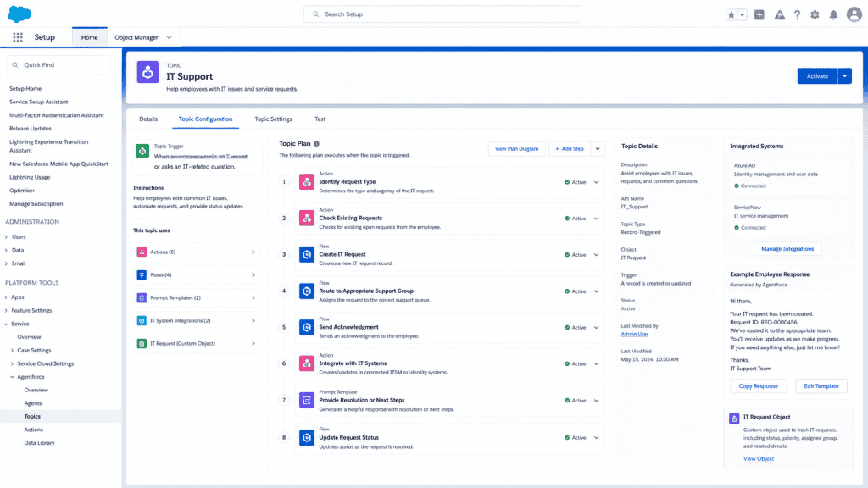Open the Trailhead guidance icon
This screenshot has height=488, width=868.
point(780,15)
